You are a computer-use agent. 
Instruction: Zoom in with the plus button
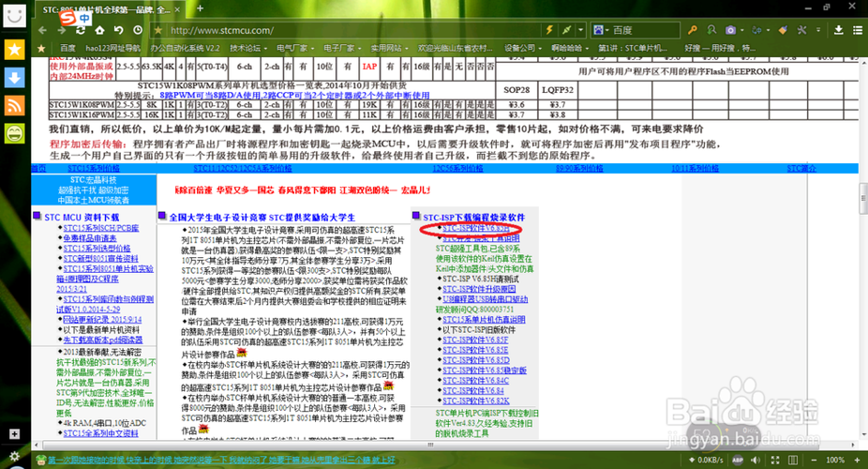pyautogui.click(x=858, y=460)
